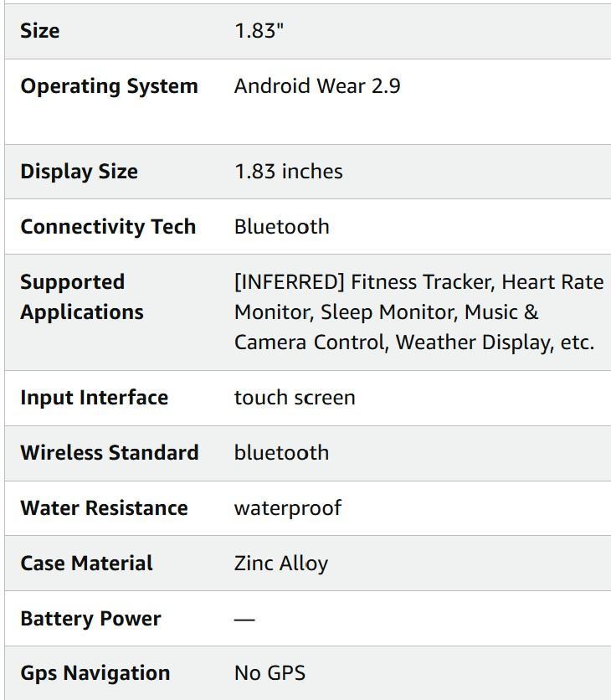
Task: Click the "Connectivity Tech" label
Action: click(x=108, y=227)
